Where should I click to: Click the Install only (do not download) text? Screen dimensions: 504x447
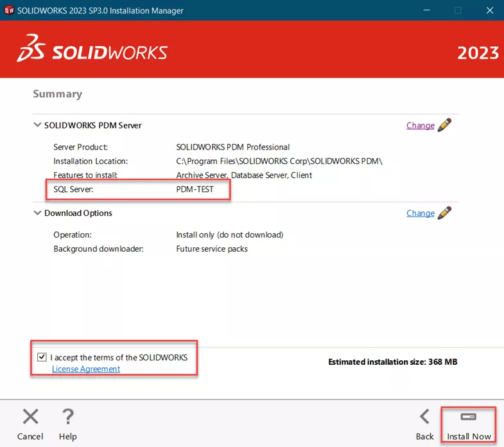click(x=229, y=235)
